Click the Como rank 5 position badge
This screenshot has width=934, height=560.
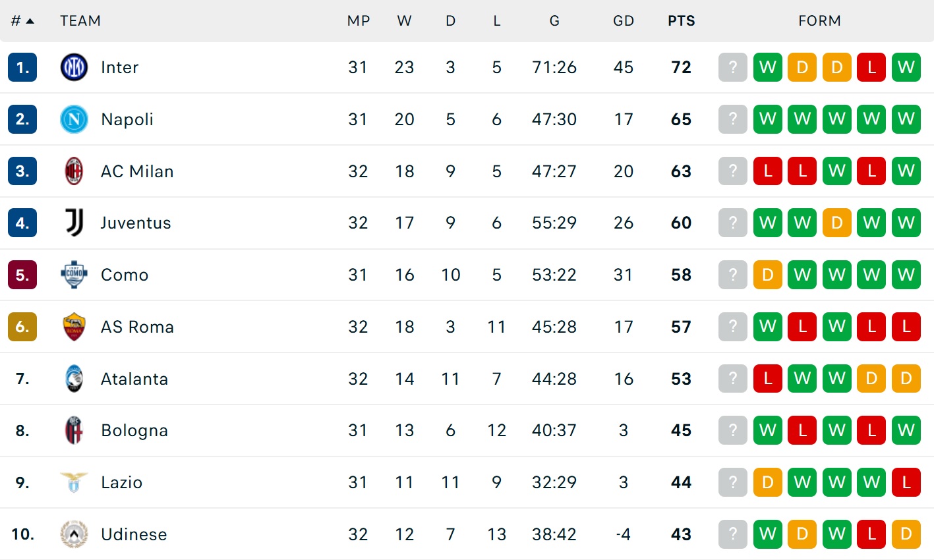pyautogui.click(x=22, y=275)
